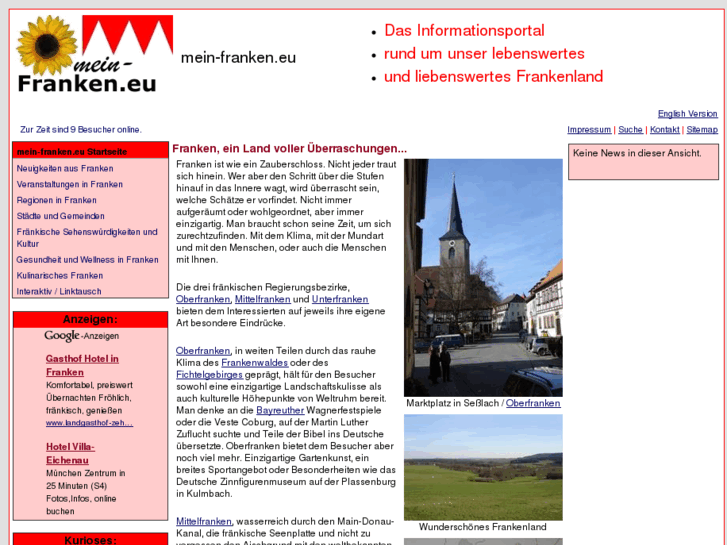Follow Oberfranken link in Regierungsbezirke sentence
The width and height of the screenshot is (727, 545).
(203, 299)
